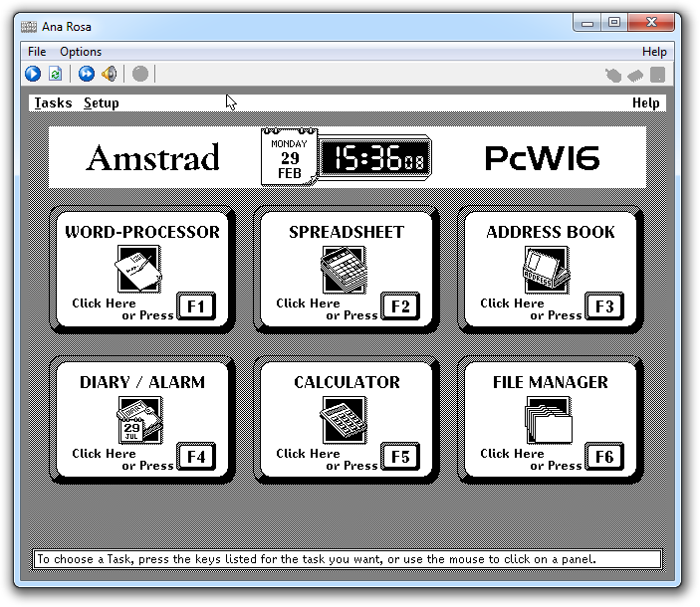Minimize the Ana Rosa window
This screenshot has height=607, width=700.
tap(587, 22)
